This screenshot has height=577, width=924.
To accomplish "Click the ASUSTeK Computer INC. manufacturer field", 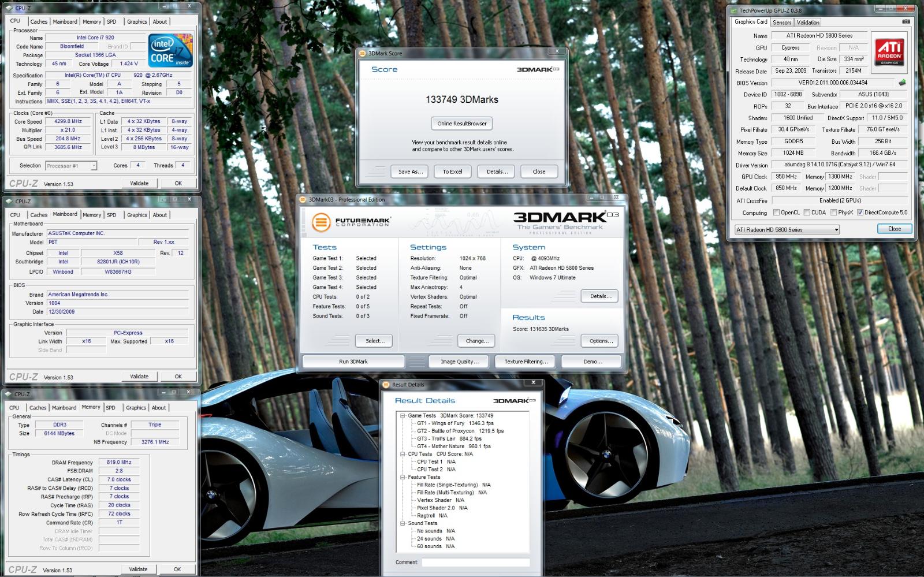I will pyautogui.click(x=117, y=233).
